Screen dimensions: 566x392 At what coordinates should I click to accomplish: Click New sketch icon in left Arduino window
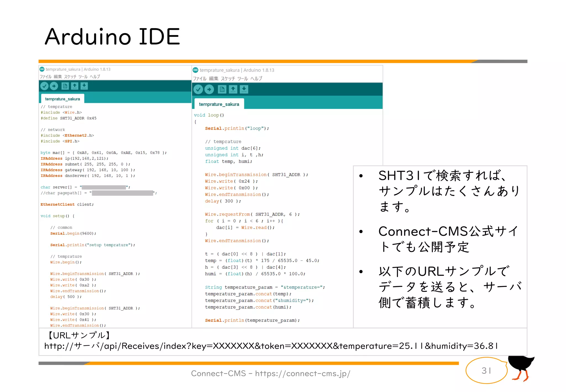pyautogui.click(x=65, y=86)
